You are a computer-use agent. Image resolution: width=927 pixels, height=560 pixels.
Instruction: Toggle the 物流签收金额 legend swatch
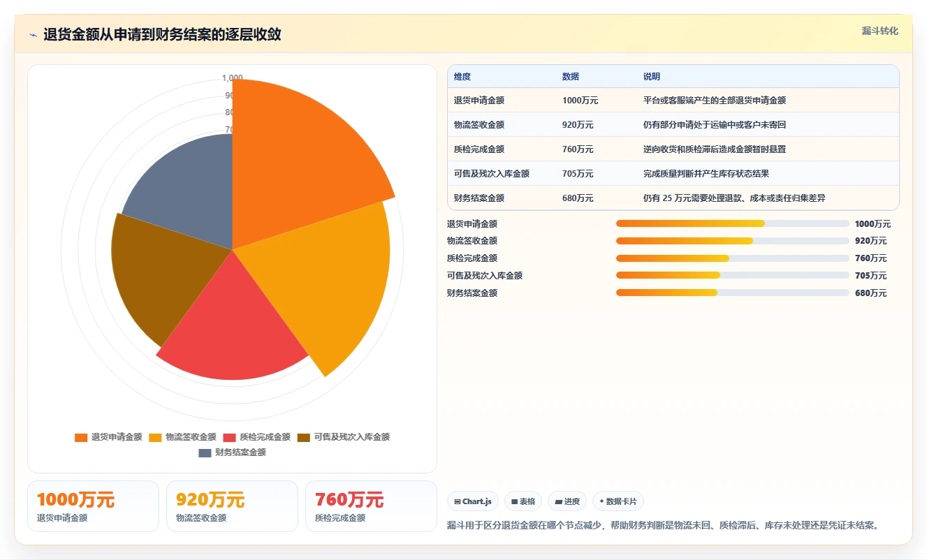(x=155, y=437)
